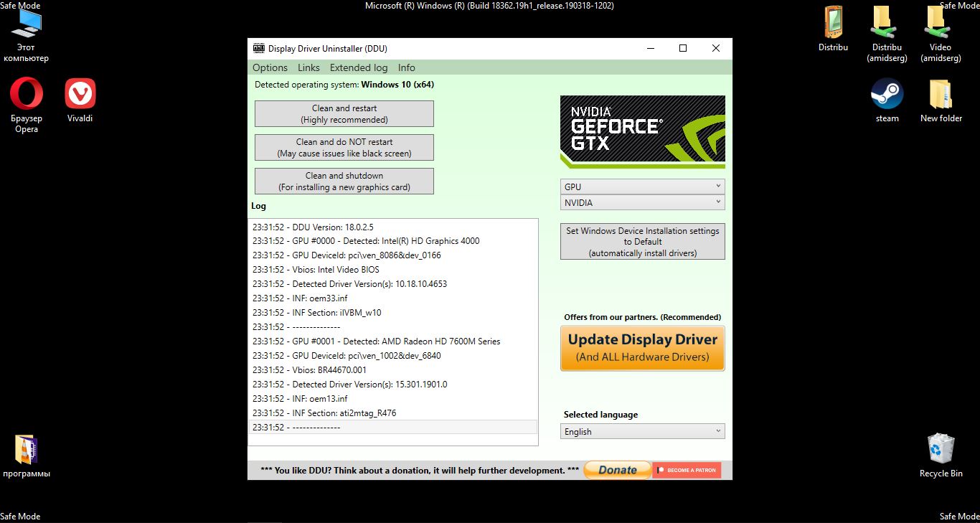980x523 pixels.
Task: Select log line with pci\ven_8086&dev_0166
Action: pos(393,255)
